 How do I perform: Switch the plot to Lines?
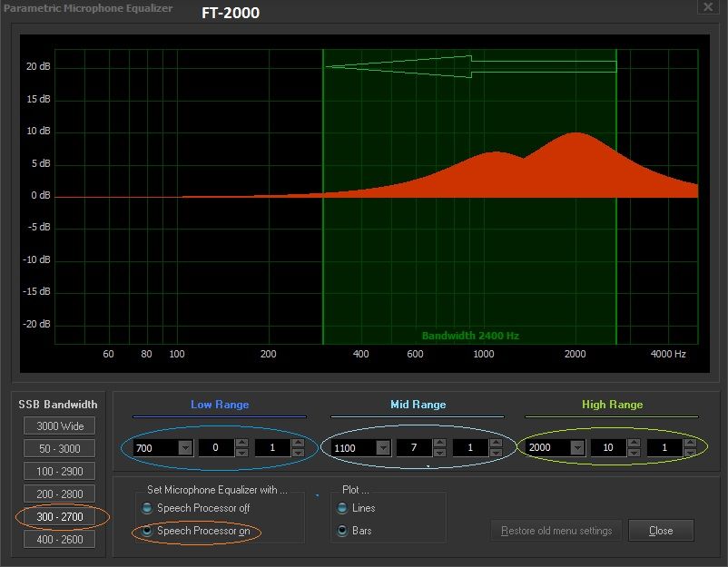pyautogui.click(x=356, y=508)
